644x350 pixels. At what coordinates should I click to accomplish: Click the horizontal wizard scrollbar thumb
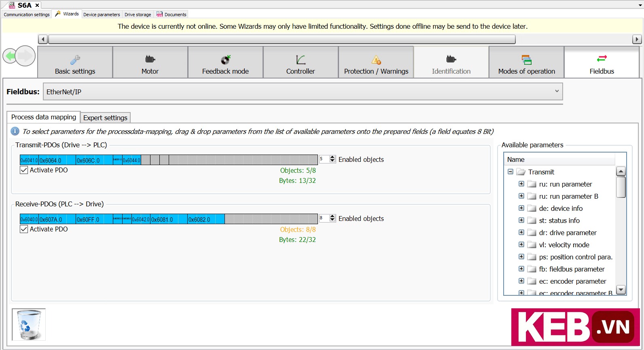[x=282, y=39]
